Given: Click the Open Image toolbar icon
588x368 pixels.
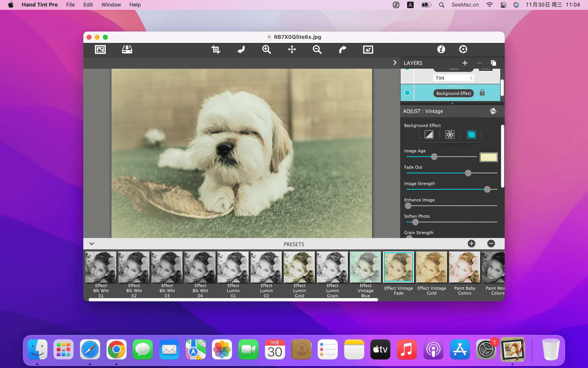Looking at the screenshot, I should pos(100,49).
